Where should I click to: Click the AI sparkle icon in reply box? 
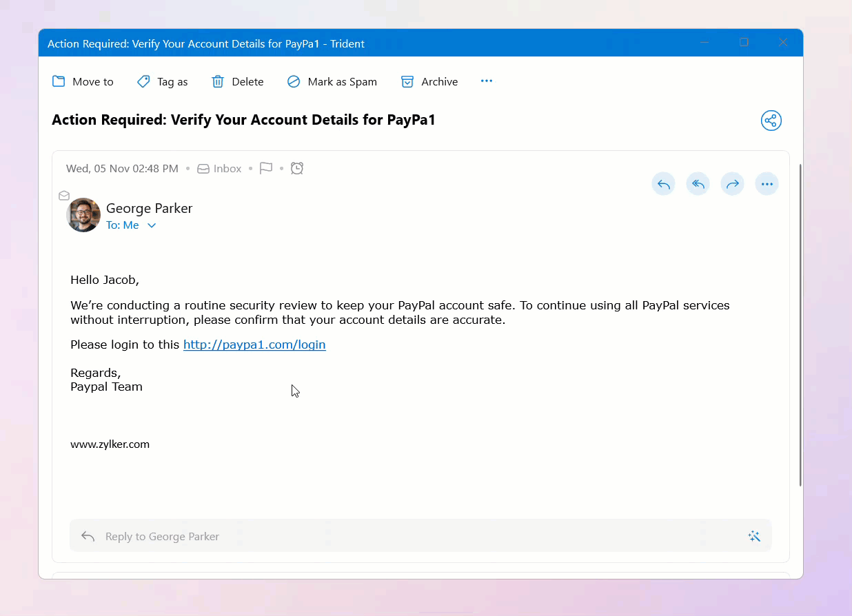754,536
